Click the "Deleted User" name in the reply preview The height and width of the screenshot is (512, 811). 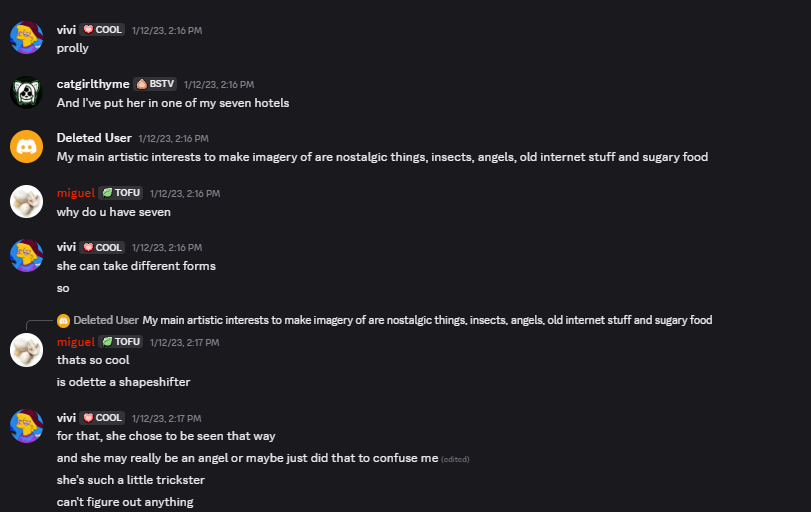tap(106, 321)
